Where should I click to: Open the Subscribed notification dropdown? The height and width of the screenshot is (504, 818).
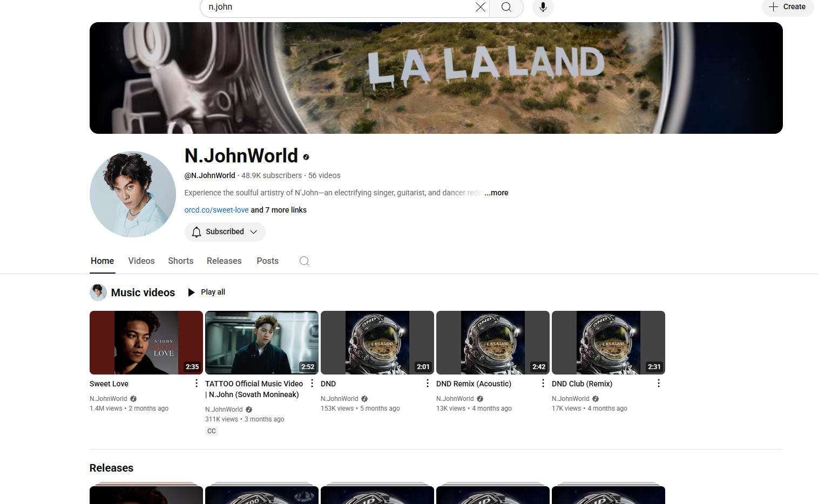point(225,231)
